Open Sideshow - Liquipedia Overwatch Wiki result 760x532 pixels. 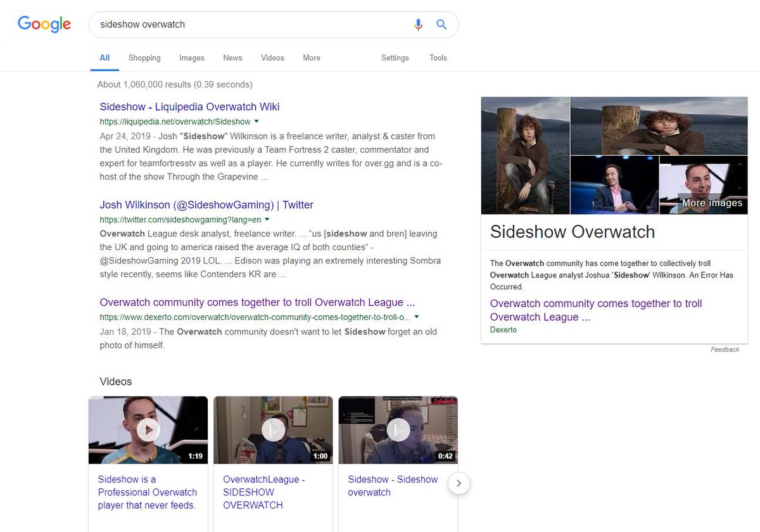(x=190, y=107)
